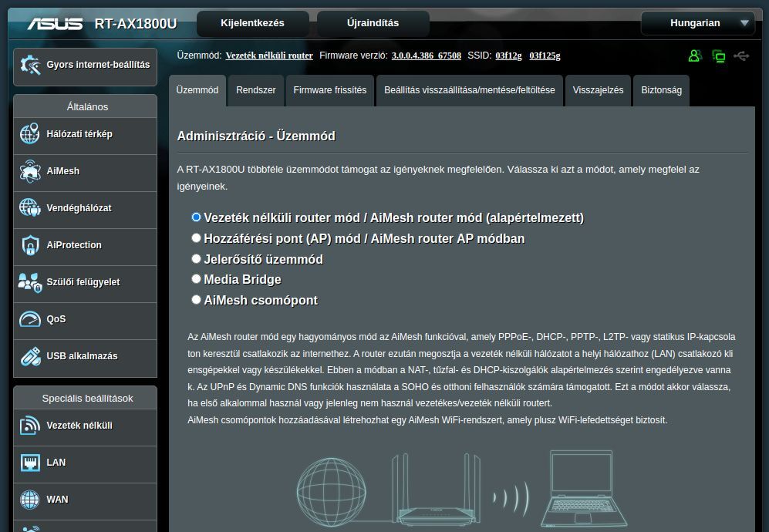
Task: Click the green user status icon
Action: [695, 56]
